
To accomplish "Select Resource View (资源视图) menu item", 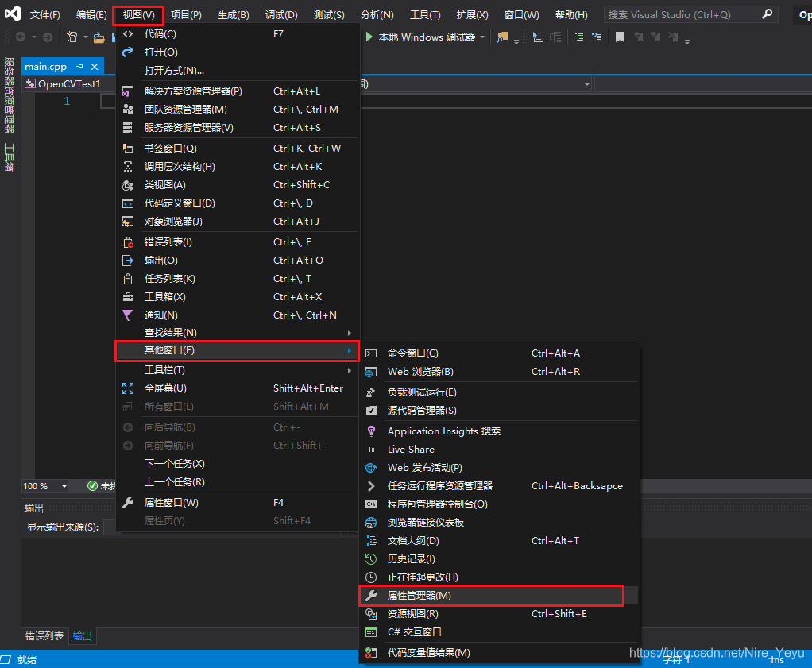I will (x=499, y=614).
